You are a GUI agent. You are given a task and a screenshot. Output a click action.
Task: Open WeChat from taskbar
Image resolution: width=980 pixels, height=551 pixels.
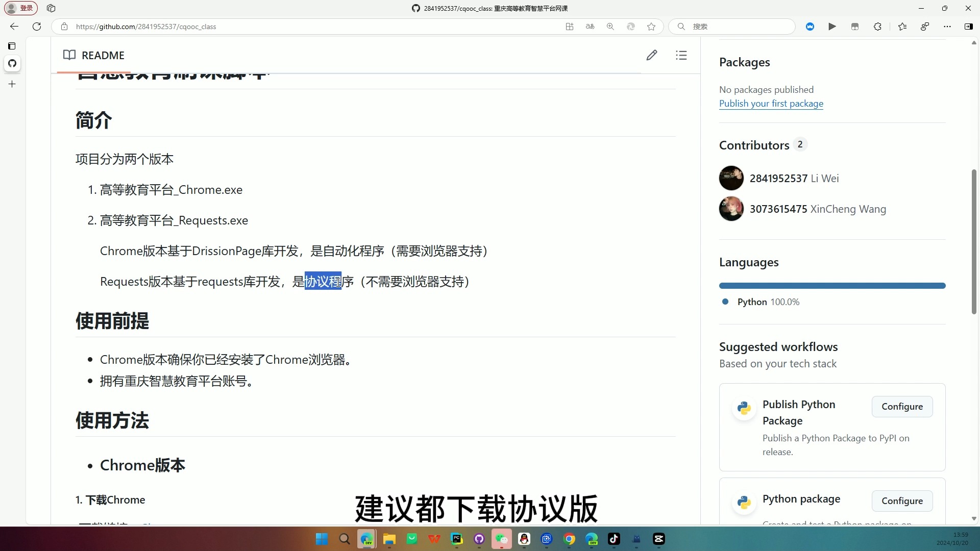click(x=502, y=539)
